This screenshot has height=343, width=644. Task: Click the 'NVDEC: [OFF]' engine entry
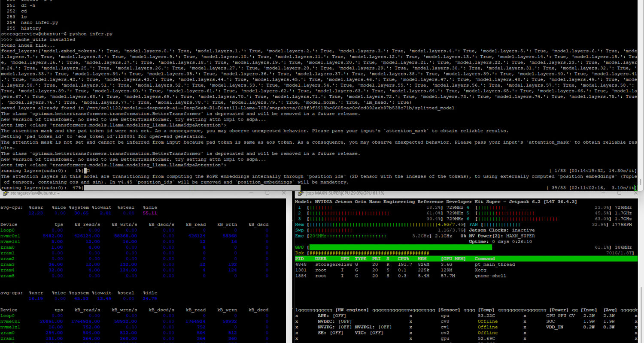[334, 321]
